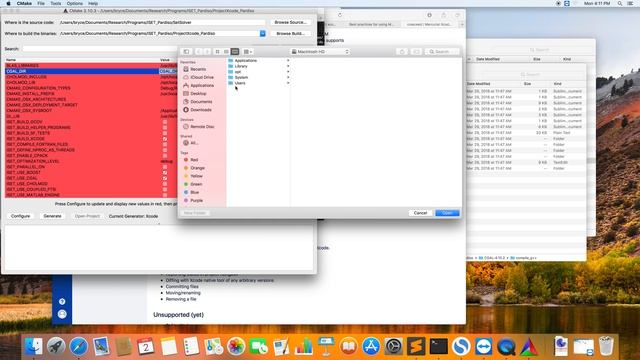
Task: Open Sublime Text from the Dock
Action: click(x=416, y=346)
